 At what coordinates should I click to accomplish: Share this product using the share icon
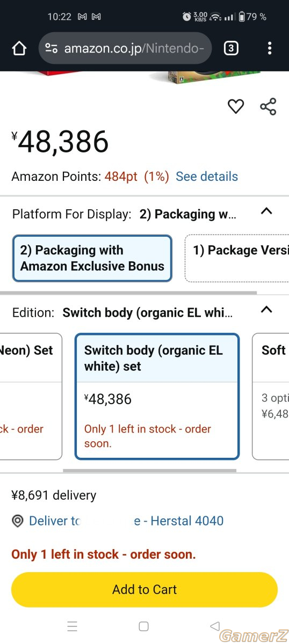[268, 106]
